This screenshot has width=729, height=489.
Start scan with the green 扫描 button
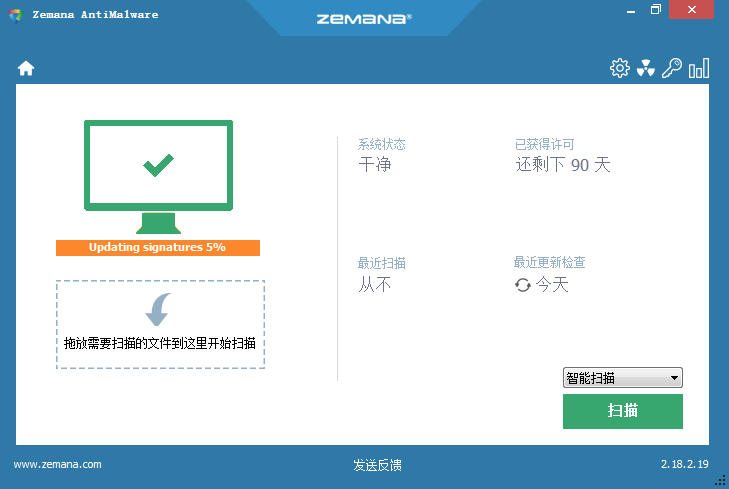click(x=623, y=411)
